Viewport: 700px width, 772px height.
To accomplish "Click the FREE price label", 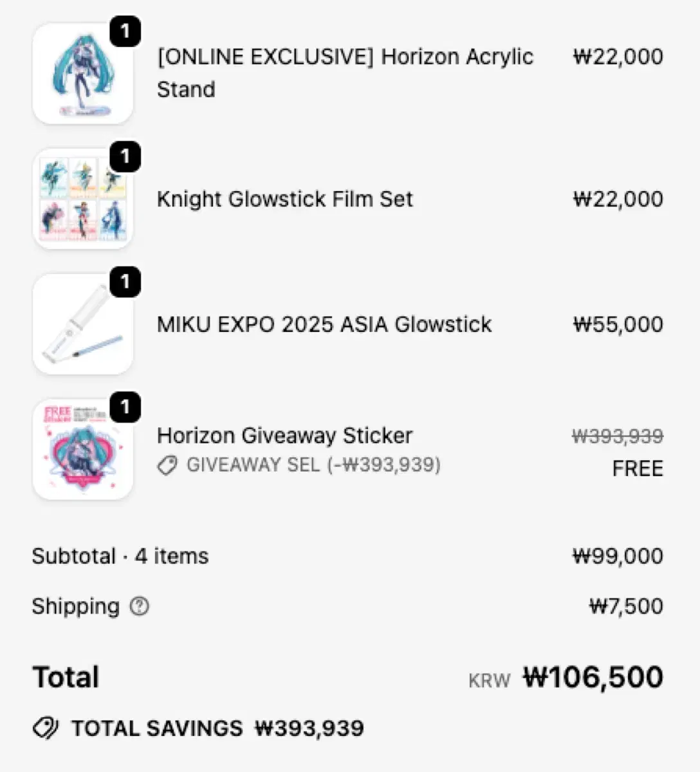I will point(637,468).
